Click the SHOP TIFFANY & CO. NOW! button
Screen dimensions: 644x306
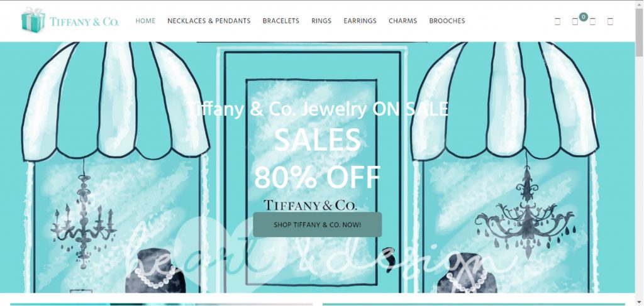point(317,225)
